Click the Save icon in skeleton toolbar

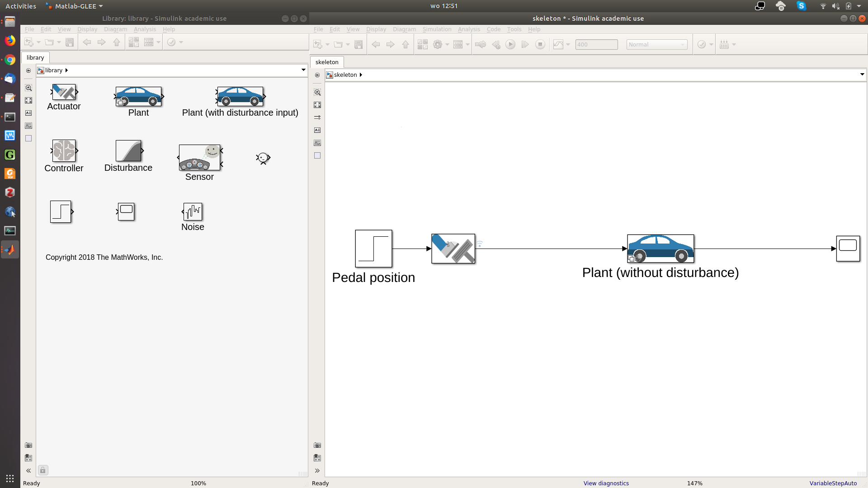[359, 44]
